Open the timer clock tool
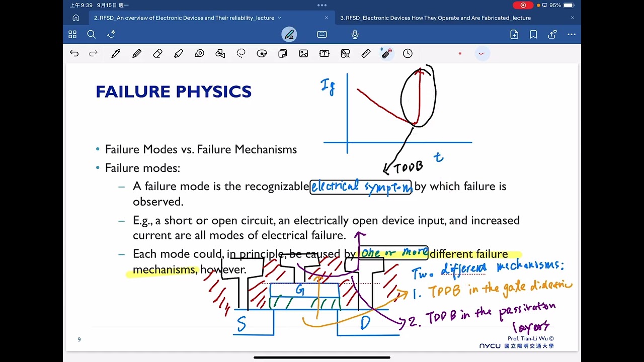Screen dimensions: 644x362 [x=408, y=53]
